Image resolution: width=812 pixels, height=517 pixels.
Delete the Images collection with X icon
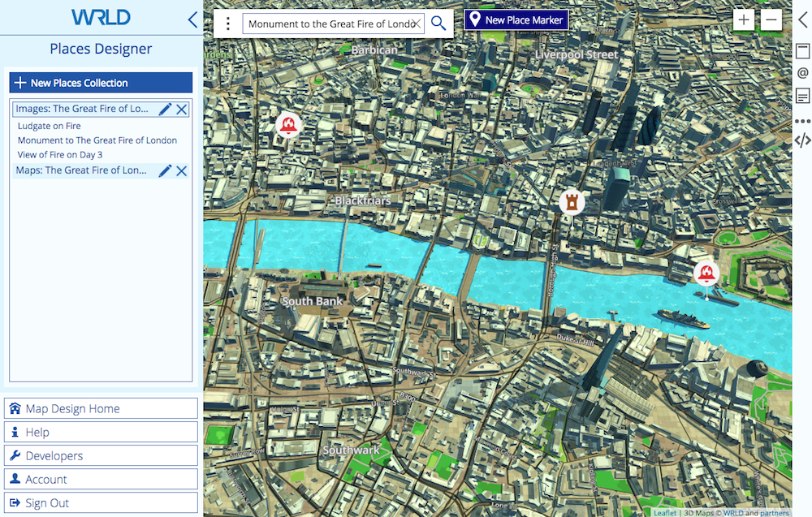click(182, 109)
